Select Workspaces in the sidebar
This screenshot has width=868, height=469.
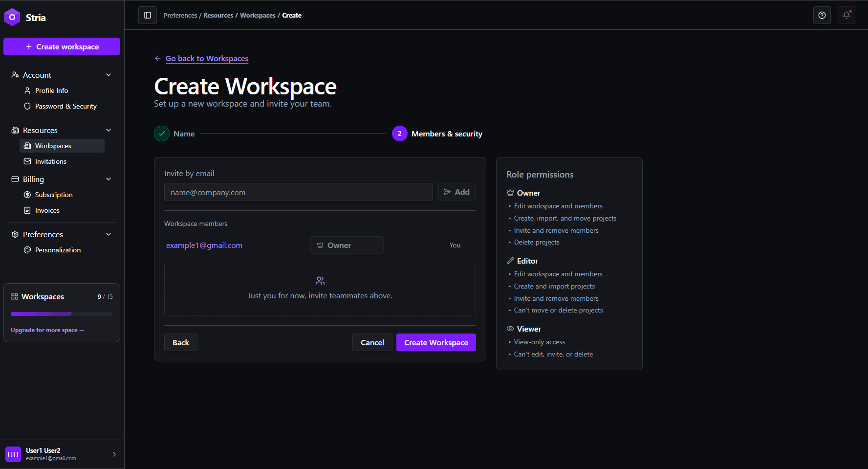(x=62, y=146)
